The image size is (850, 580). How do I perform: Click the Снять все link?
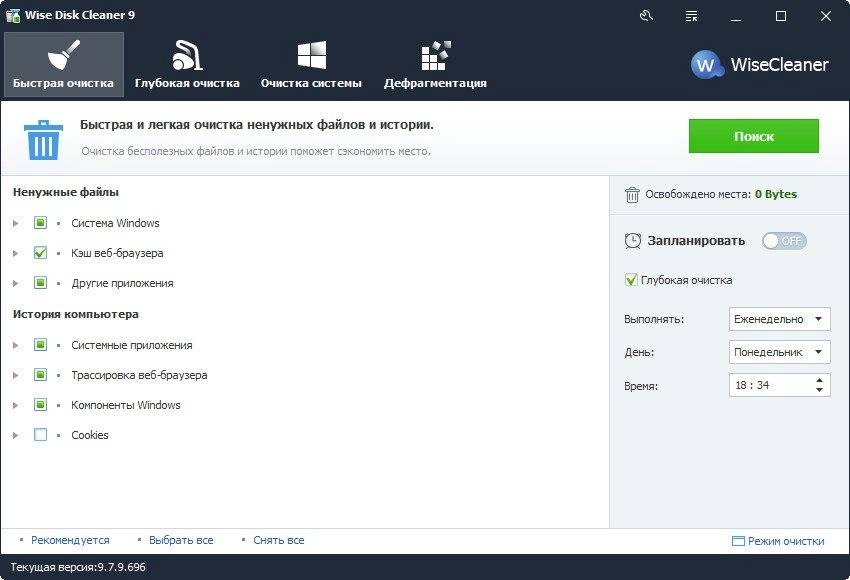tap(279, 540)
